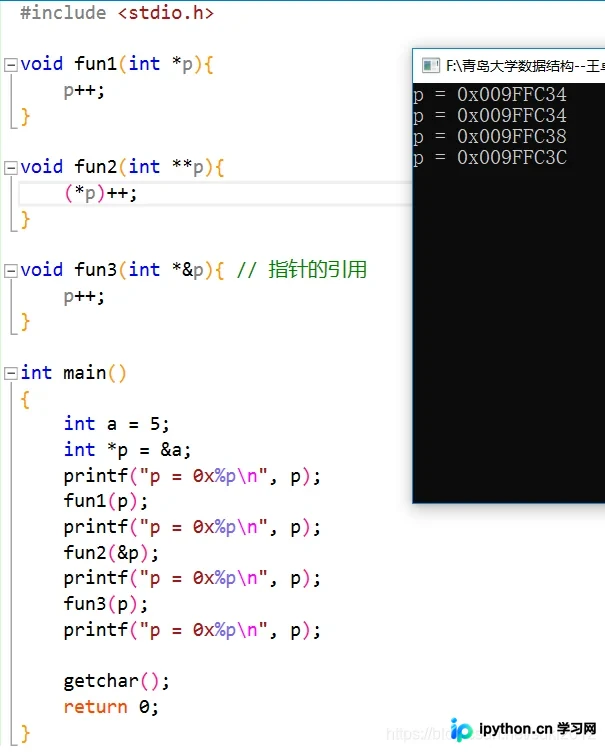Click 'void fun1(int *p){' declaration
605x752 pixels.
pos(117,64)
